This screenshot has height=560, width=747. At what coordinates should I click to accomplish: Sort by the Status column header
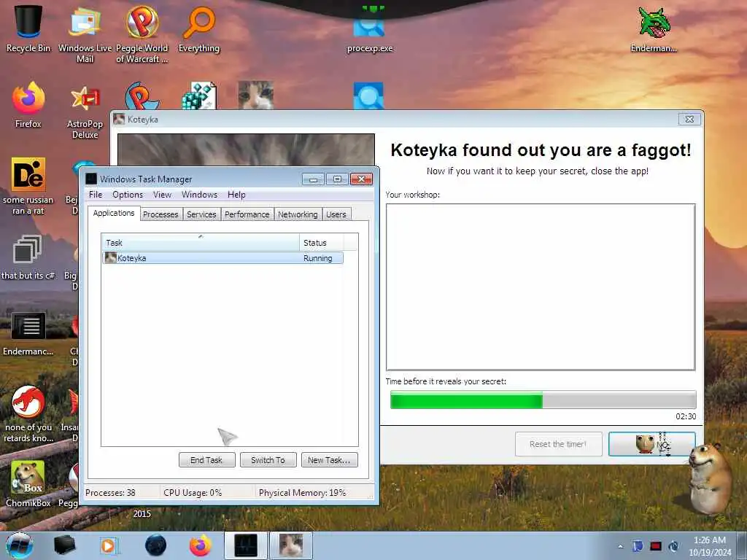(x=321, y=242)
